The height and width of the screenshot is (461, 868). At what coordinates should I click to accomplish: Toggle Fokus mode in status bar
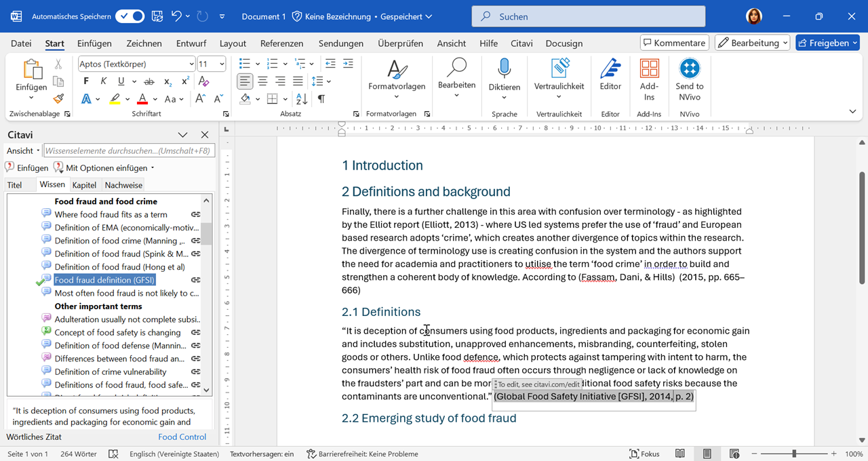click(x=644, y=454)
